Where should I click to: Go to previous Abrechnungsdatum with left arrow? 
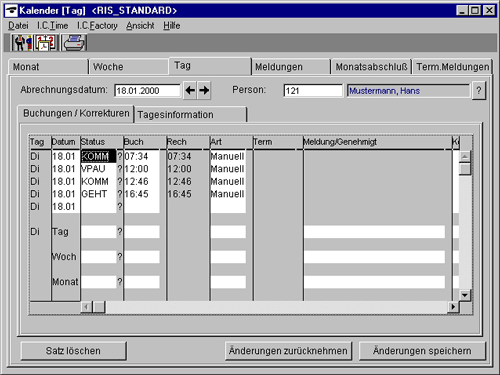pos(190,90)
